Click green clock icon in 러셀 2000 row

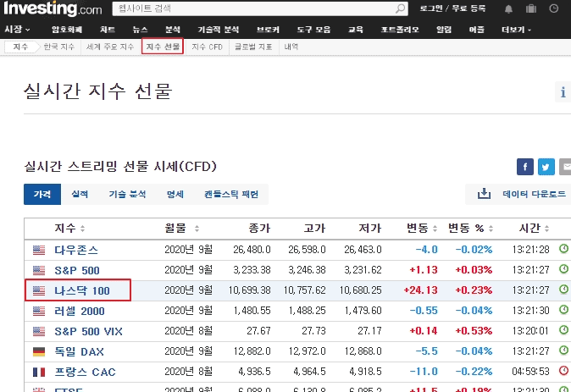pyautogui.click(x=563, y=310)
